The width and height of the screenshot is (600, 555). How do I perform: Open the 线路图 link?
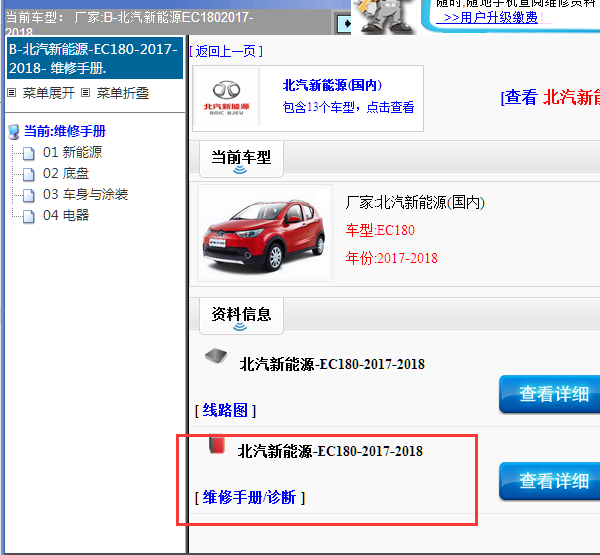[225, 411]
